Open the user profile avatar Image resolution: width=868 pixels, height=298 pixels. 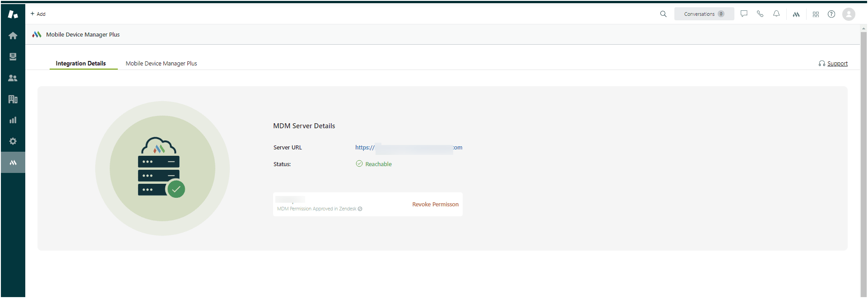tap(849, 14)
